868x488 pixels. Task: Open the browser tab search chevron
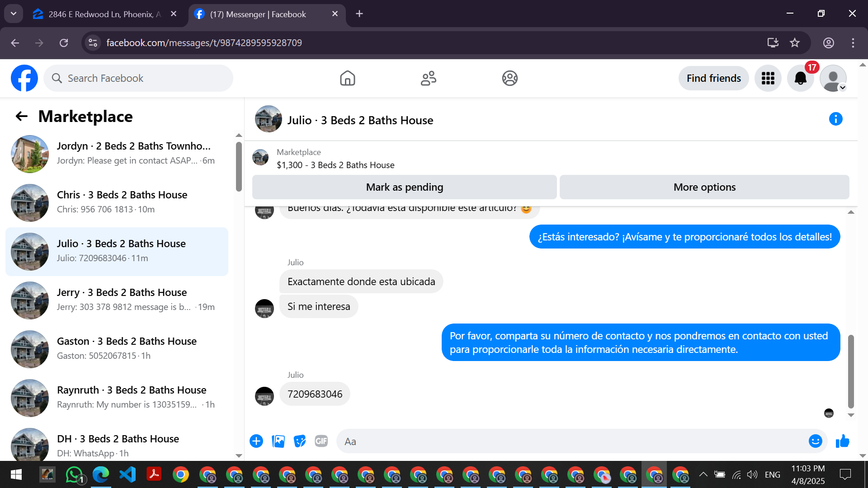point(14,14)
